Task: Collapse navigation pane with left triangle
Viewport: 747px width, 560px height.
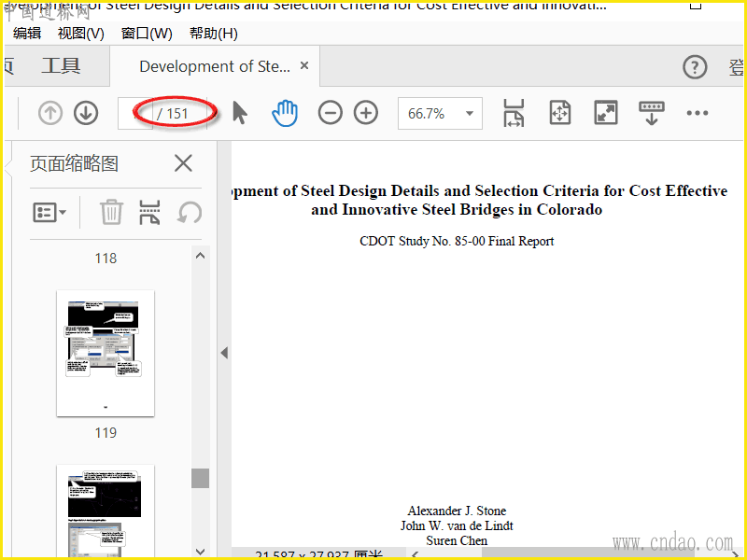Action: [x=224, y=353]
